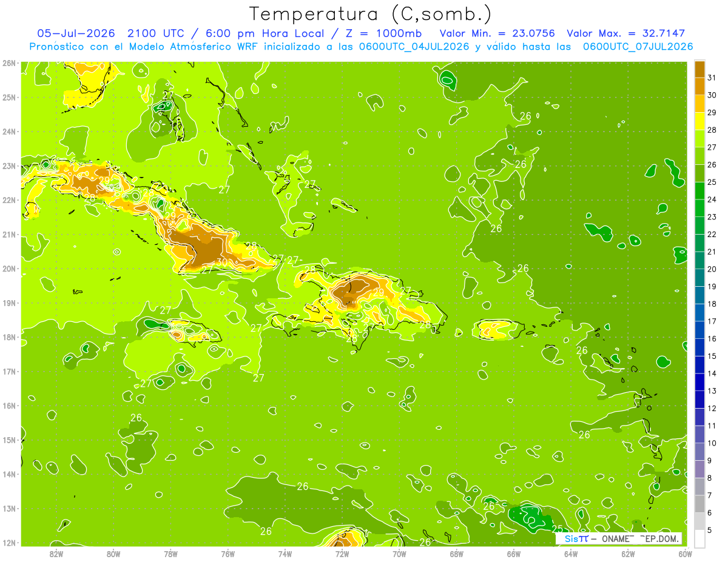Click the longitude axis label 60W
Image resolution: width=728 pixels, height=562 pixels.
click(x=685, y=554)
